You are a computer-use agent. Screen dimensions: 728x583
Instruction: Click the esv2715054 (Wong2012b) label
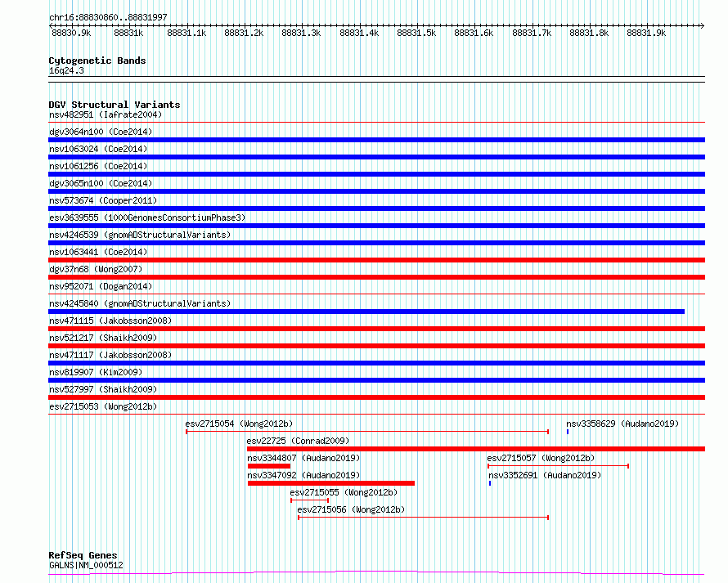(239, 424)
